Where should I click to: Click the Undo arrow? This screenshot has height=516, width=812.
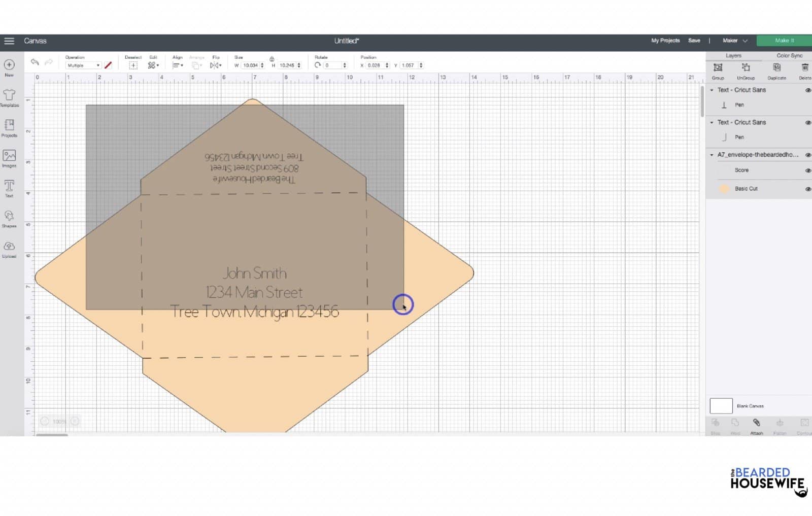point(35,62)
